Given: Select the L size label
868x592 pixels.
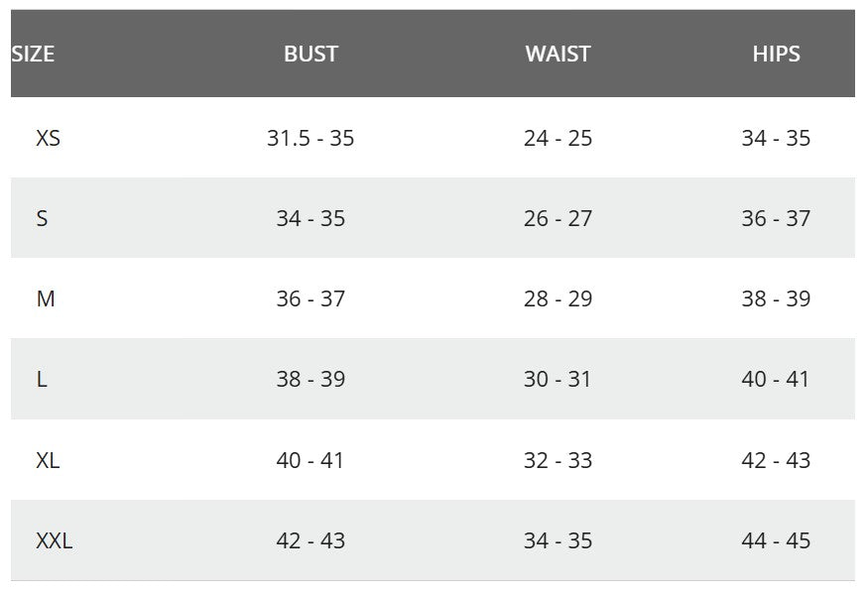Looking at the screenshot, I should (42, 380).
